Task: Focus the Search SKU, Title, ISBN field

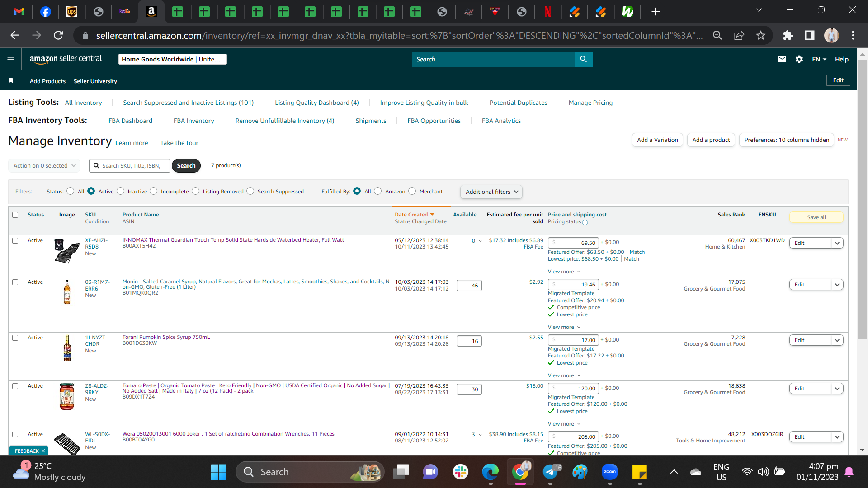Action: 130,166
